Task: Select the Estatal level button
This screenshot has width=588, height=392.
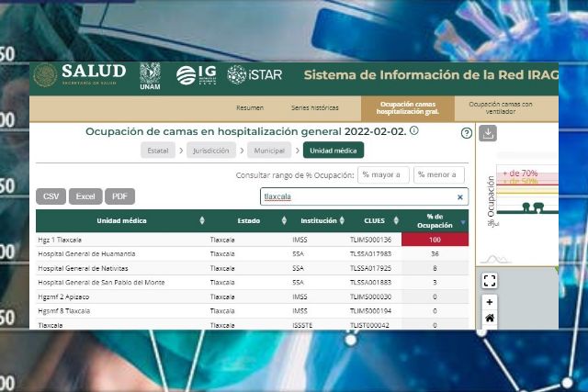Action: [158, 150]
